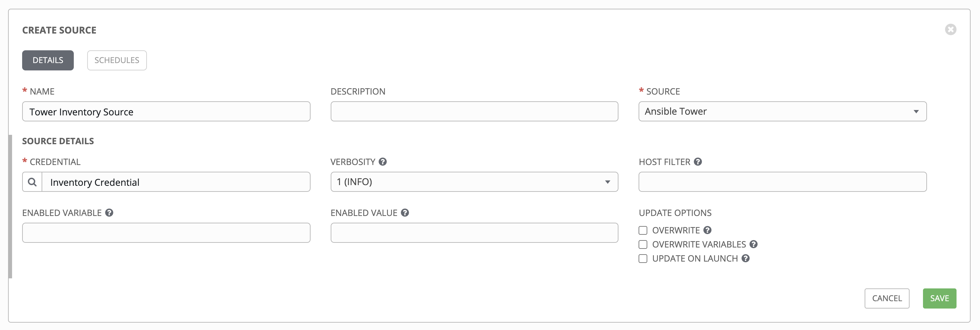
Task: Open the Overwrite Variables help icon
Action: (x=753, y=244)
